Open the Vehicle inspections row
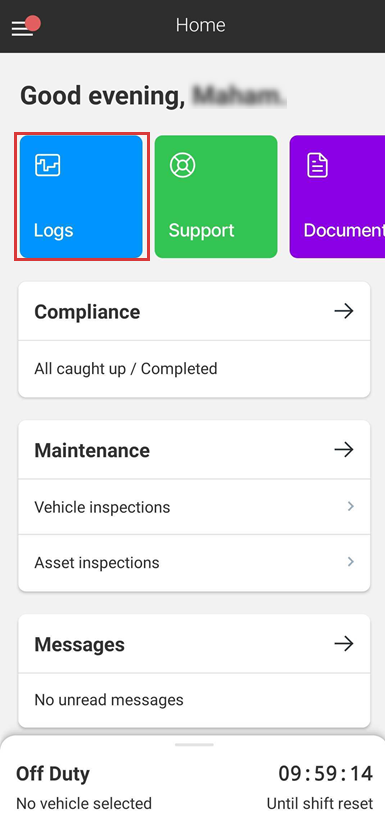 pos(194,507)
